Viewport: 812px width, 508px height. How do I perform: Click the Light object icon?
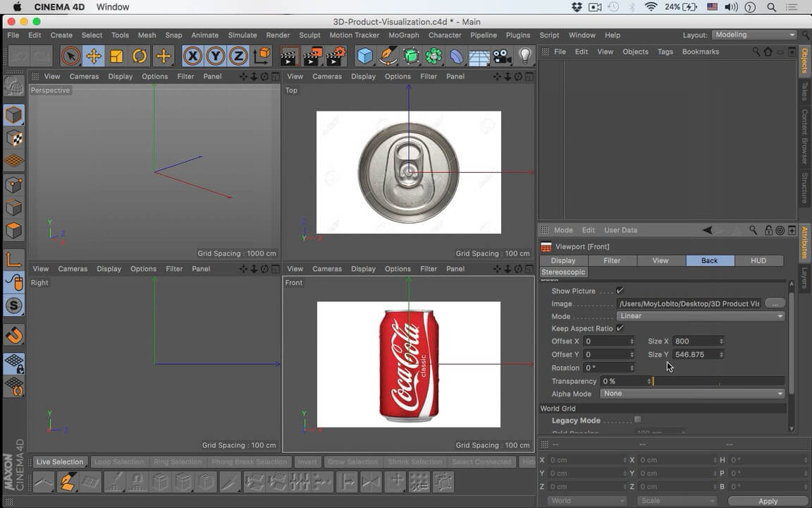coord(524,56)
